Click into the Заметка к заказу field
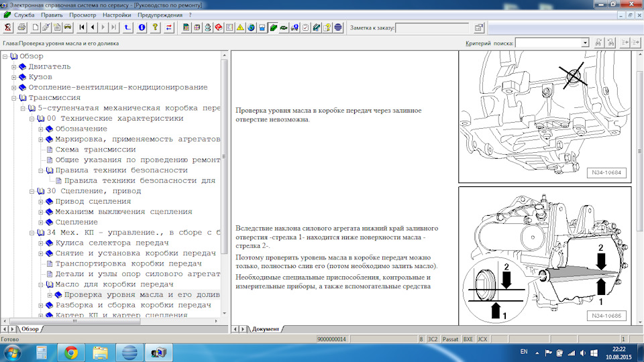The height and width of the screenshot is (362, 644). point(432,28)
